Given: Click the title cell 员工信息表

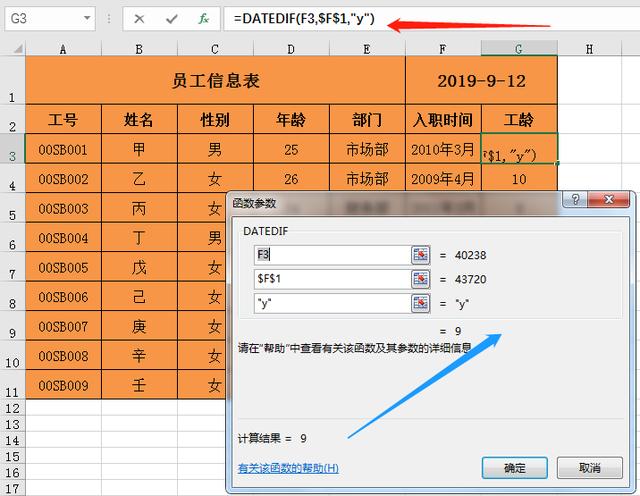Looking at the screenshot, I should tap(215, 80).
